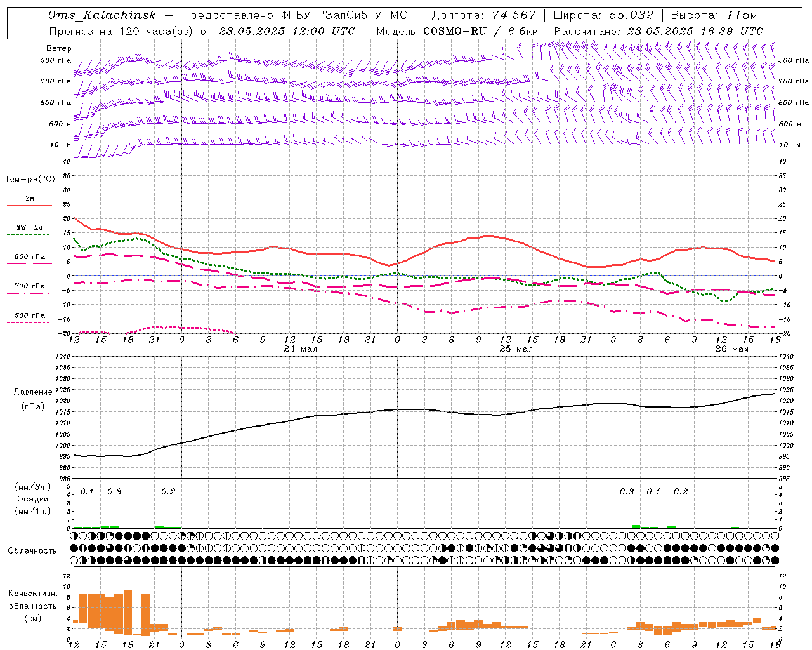The height and width of the screenshot is (650, 812).
Task: Click the "Конвективн." convective cloud label
Action: (x=32, y=594)
